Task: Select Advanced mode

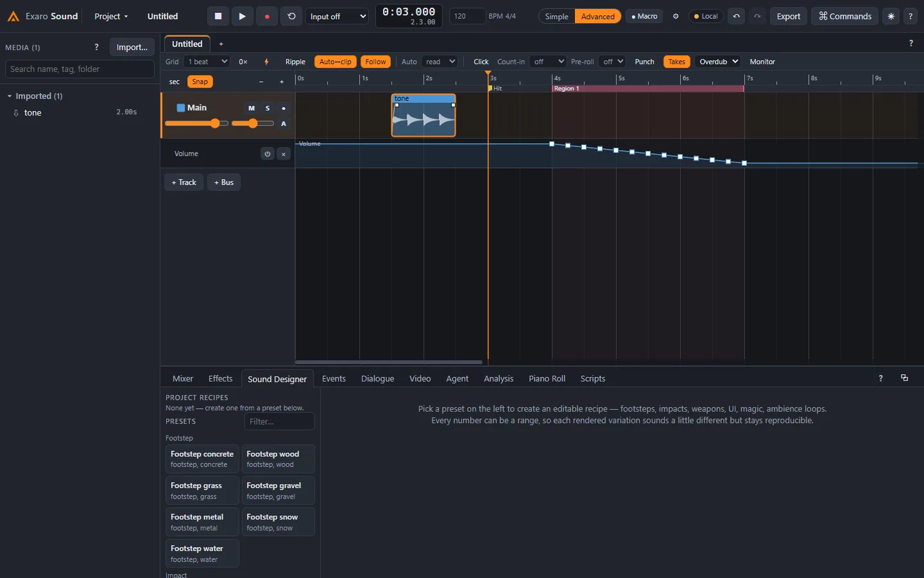Action: tap(597, 16)
